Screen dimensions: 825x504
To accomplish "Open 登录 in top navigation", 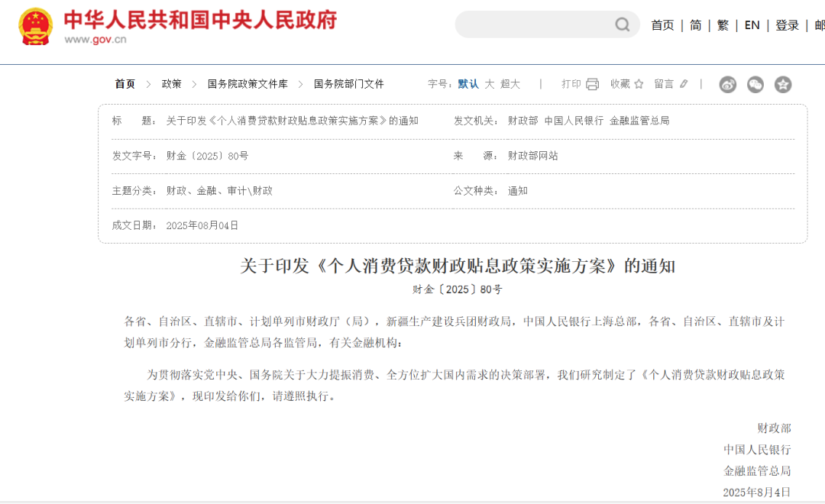I will [787, 25].
